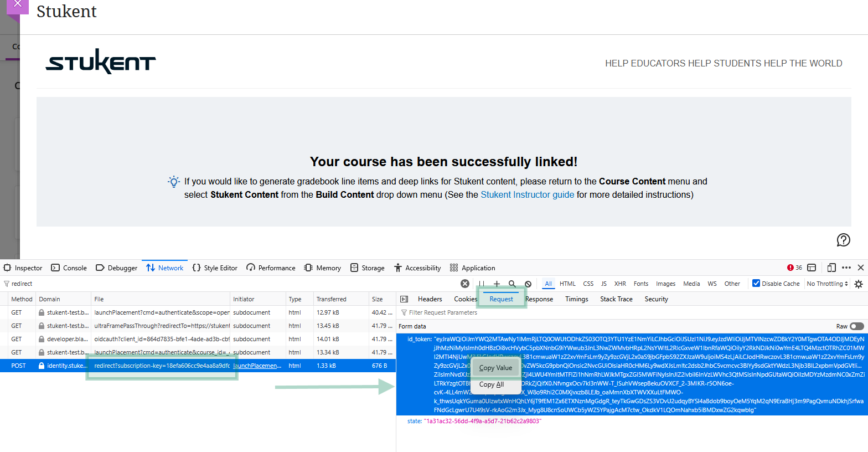Open the Application tab
The width and height of the screenshot is (868, 452).
(x=473, y=268)
